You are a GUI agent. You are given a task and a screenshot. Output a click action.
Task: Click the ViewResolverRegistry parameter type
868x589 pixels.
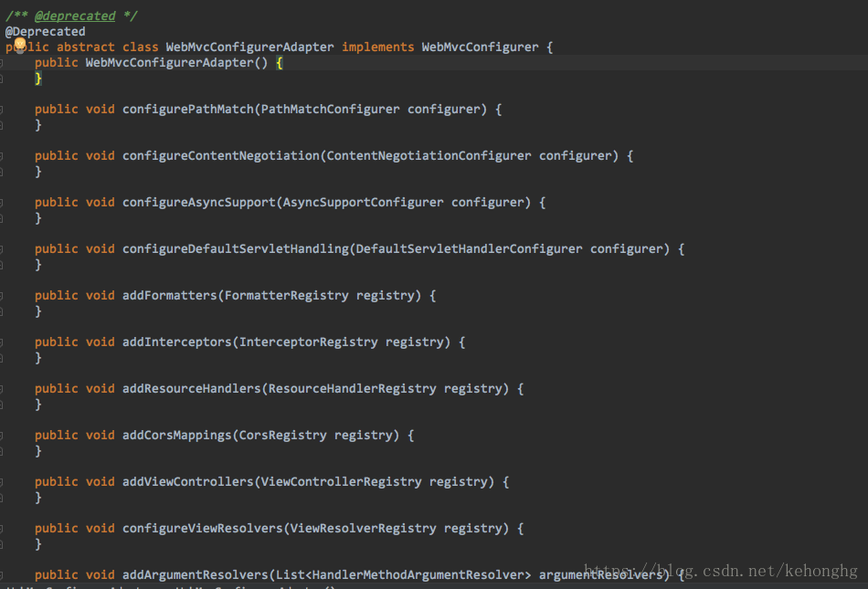point(363,528)
